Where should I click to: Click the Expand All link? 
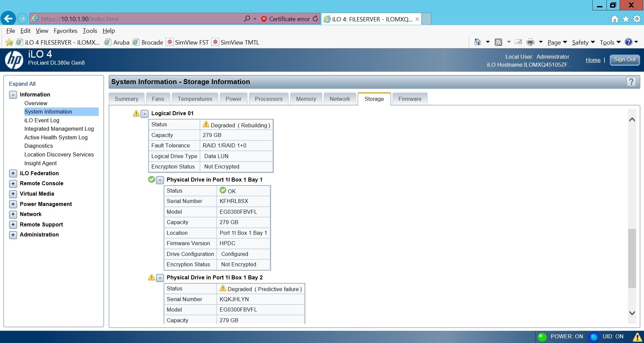click(x=22, y=84)
